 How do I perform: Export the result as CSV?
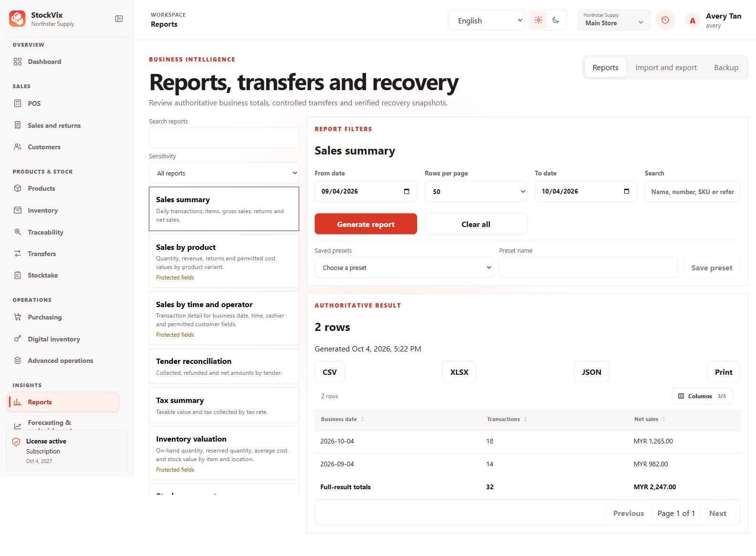[x=329, y=372]
